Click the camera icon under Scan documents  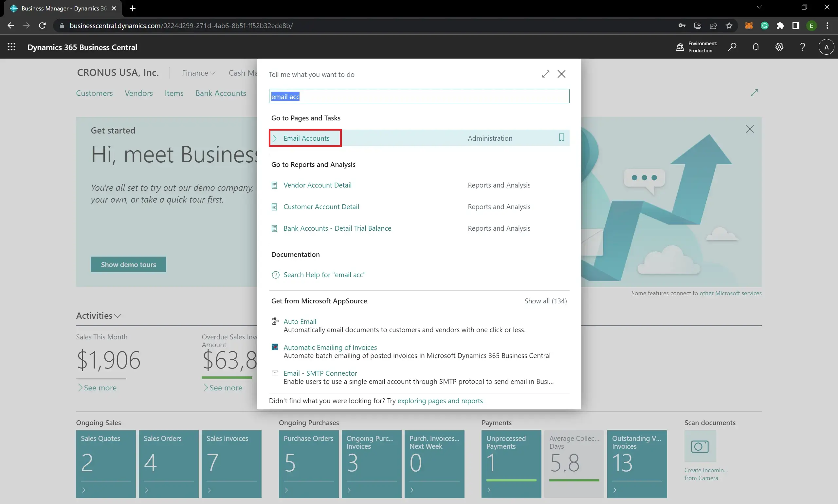pos(700,446)
